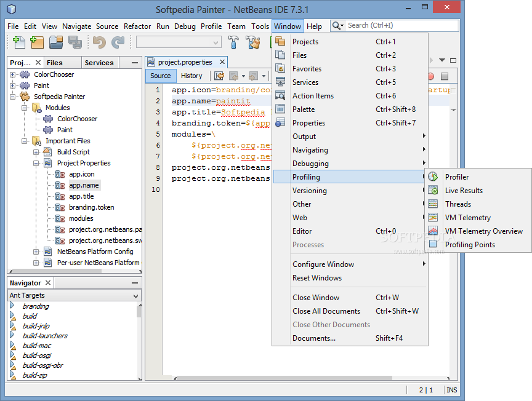The image size is (532, 401).
Task: Open Live Results from Profiling submenu
Action: 478,191
